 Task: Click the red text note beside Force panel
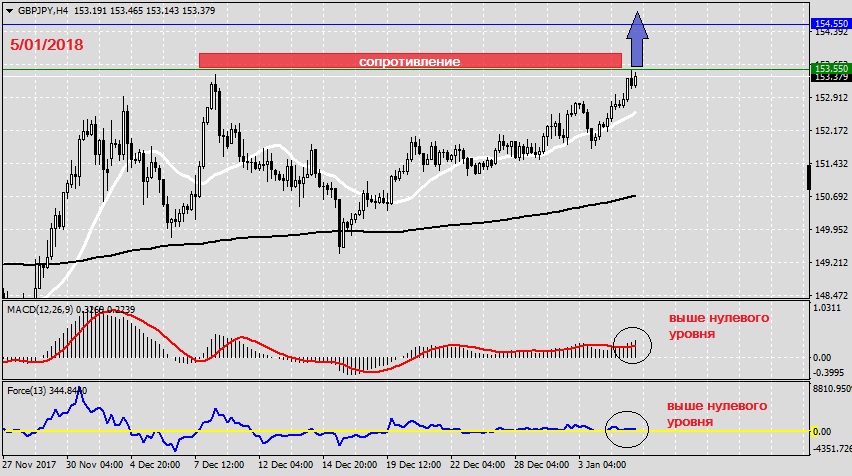coord(718,414)
